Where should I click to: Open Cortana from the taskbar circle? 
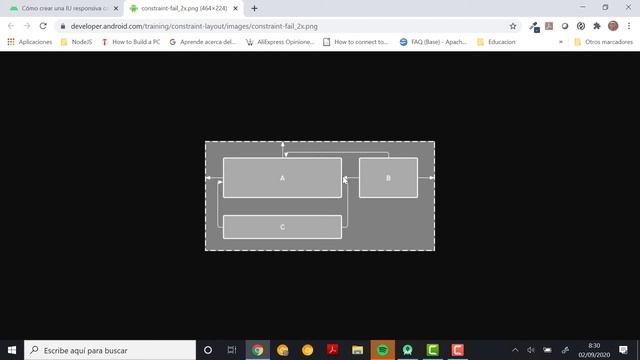208,350
